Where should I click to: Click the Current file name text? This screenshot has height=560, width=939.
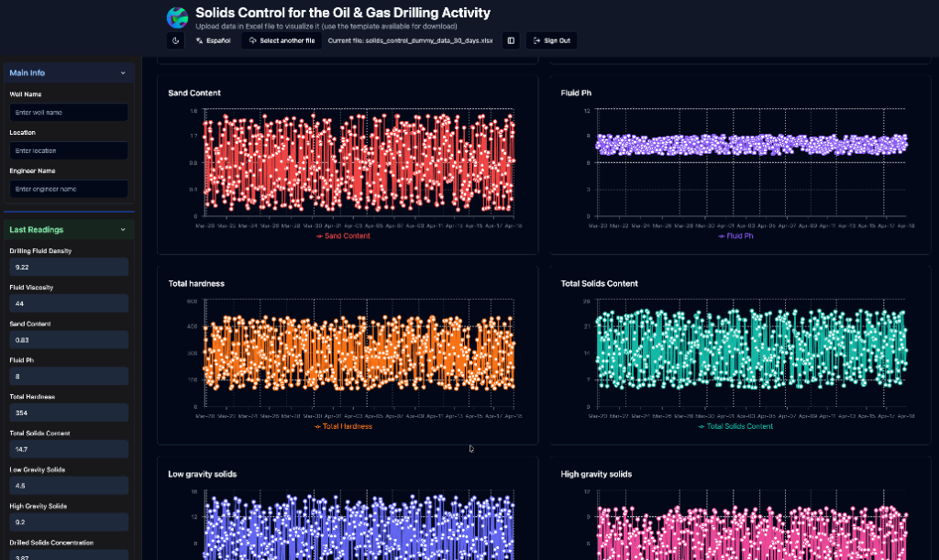click(x=410, y=40)
